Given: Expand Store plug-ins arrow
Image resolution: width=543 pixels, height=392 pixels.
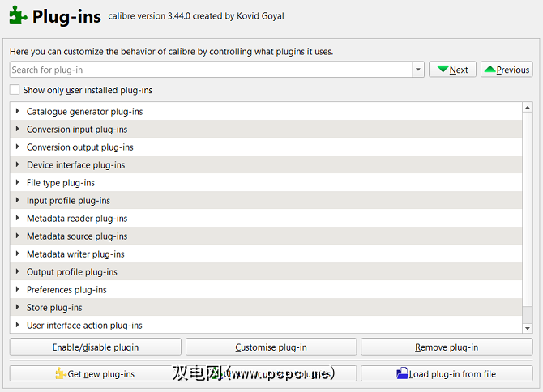Looking at the screenshot, I should [x=18, y=307].
